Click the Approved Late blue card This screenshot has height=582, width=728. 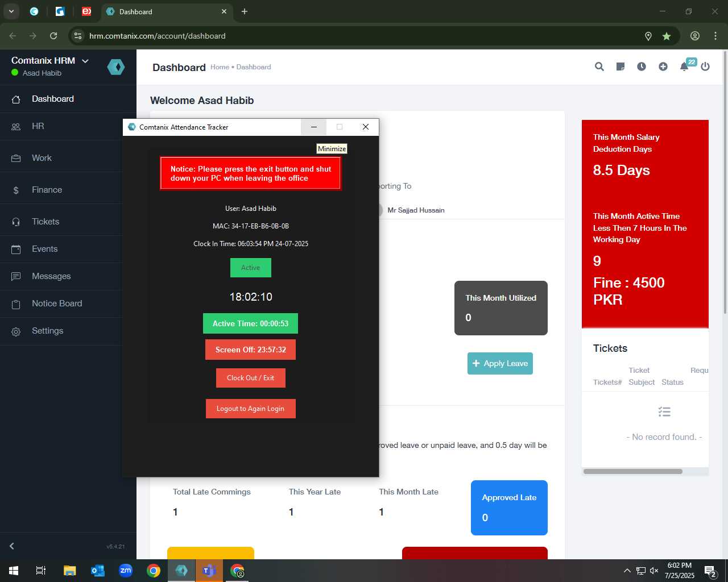click(x=509, y=508)
